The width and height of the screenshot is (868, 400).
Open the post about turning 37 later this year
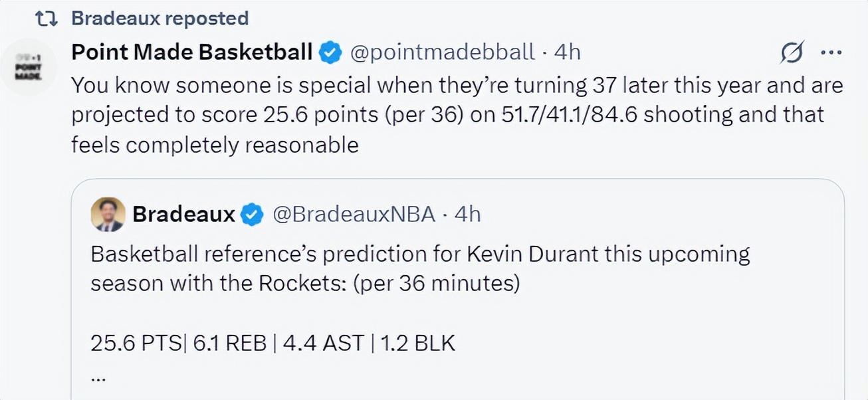coord(457,115)
